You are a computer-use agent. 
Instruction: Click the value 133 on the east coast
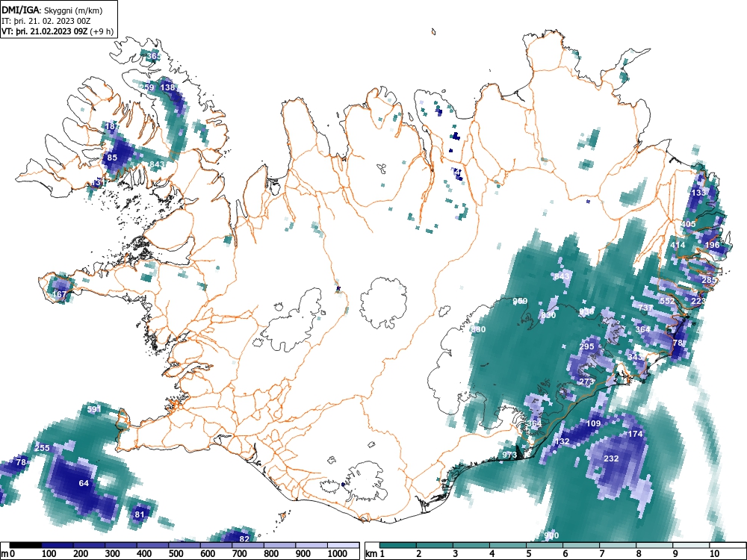[x=698, y=193]
